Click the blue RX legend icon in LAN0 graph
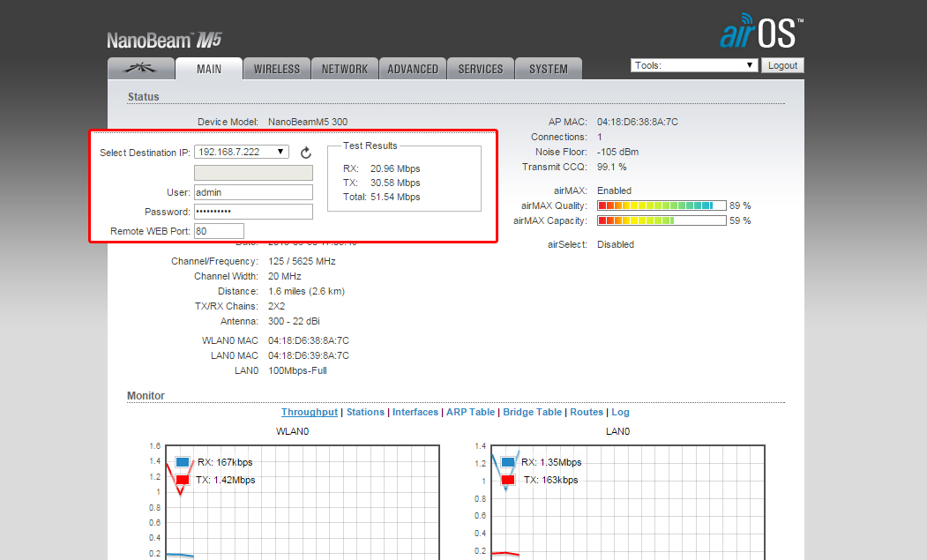 point(508,462)
